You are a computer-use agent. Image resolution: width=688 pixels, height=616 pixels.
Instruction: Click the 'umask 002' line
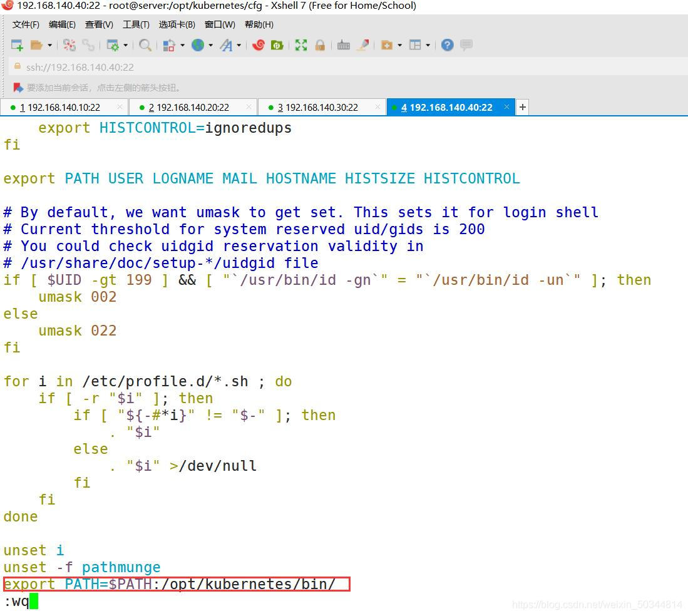tap(77, 297)
